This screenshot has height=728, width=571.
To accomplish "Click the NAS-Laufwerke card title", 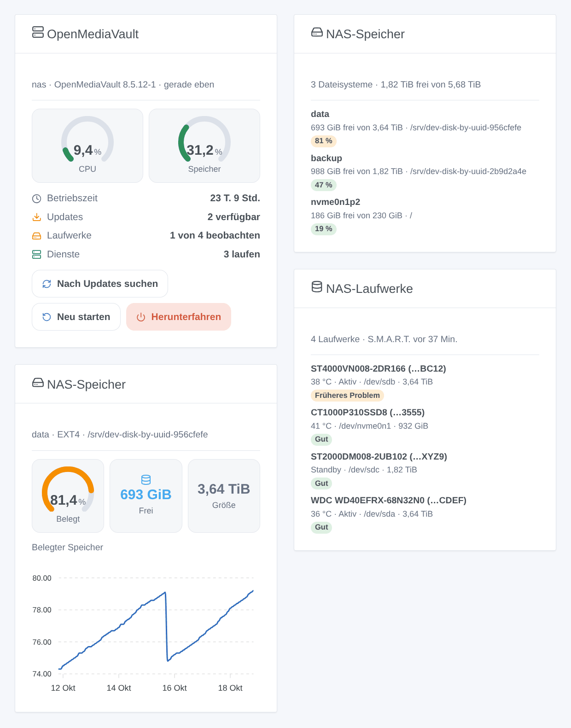I will (369, 289).
